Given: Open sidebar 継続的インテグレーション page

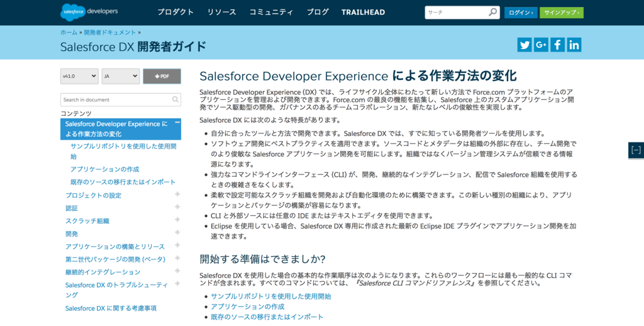Looking at the screenshot, I should click(103, 272).
